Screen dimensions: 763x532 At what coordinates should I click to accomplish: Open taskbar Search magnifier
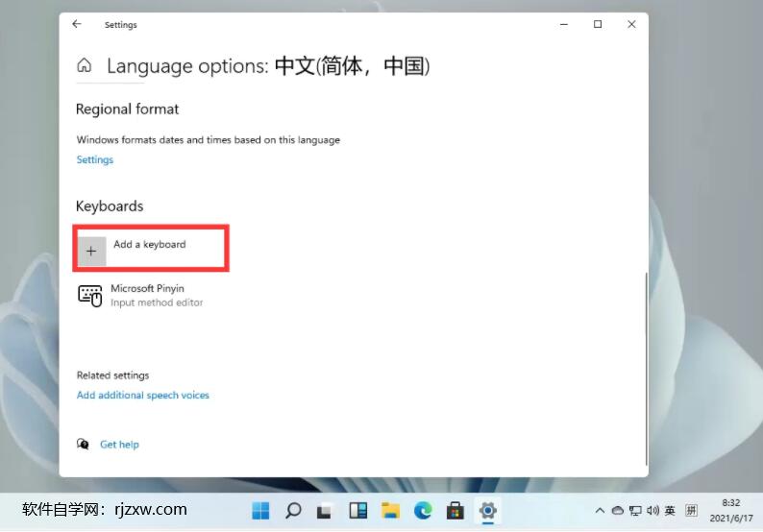click(293, 511)
